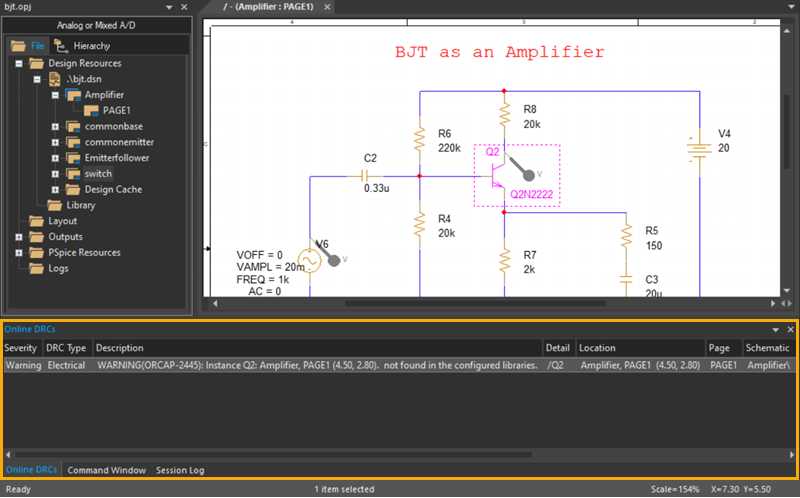Screen dimensions: 800x498
Task: Click the V4 battery symbol
Action: 690,148
